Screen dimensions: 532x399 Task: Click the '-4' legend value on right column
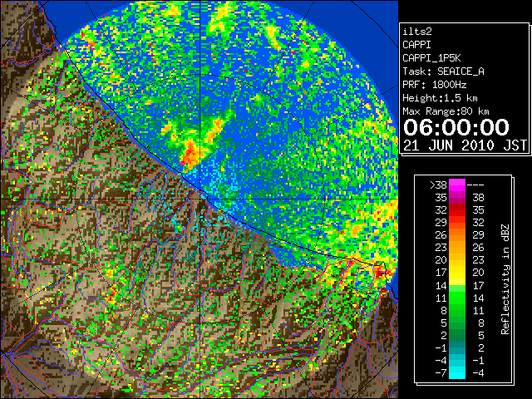[x=478, y=373]
